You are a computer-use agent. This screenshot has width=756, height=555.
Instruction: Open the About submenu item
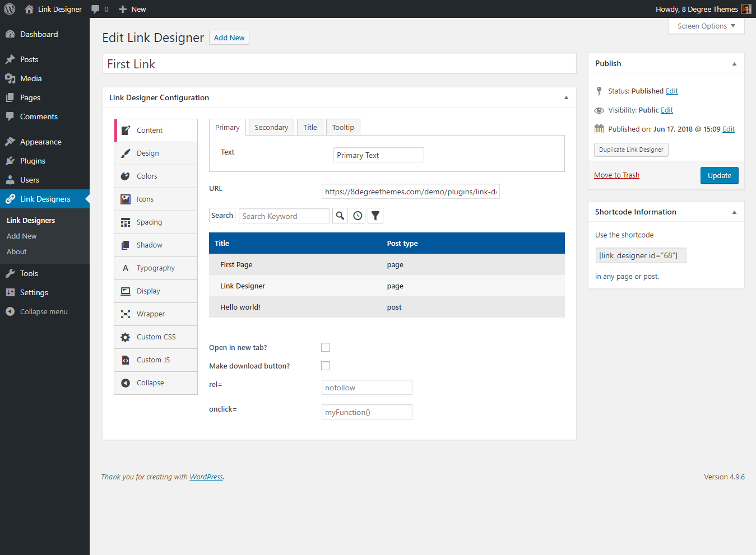17,252
